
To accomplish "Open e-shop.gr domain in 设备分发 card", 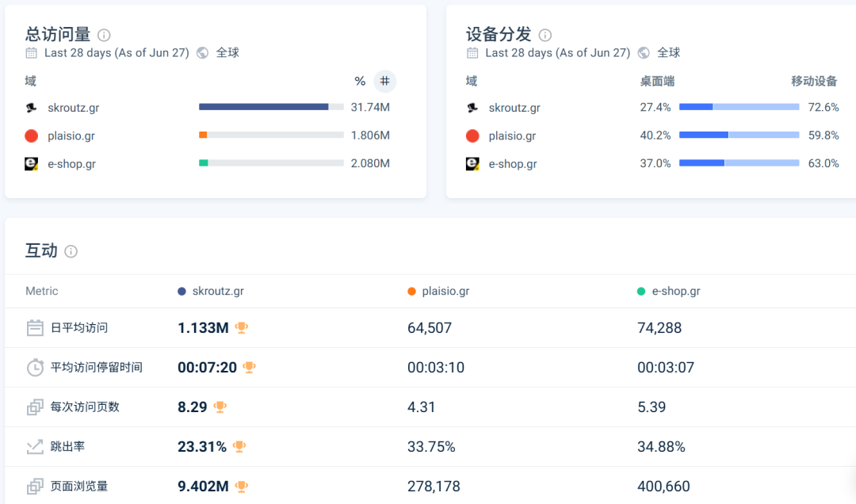I will click(513, 164).
